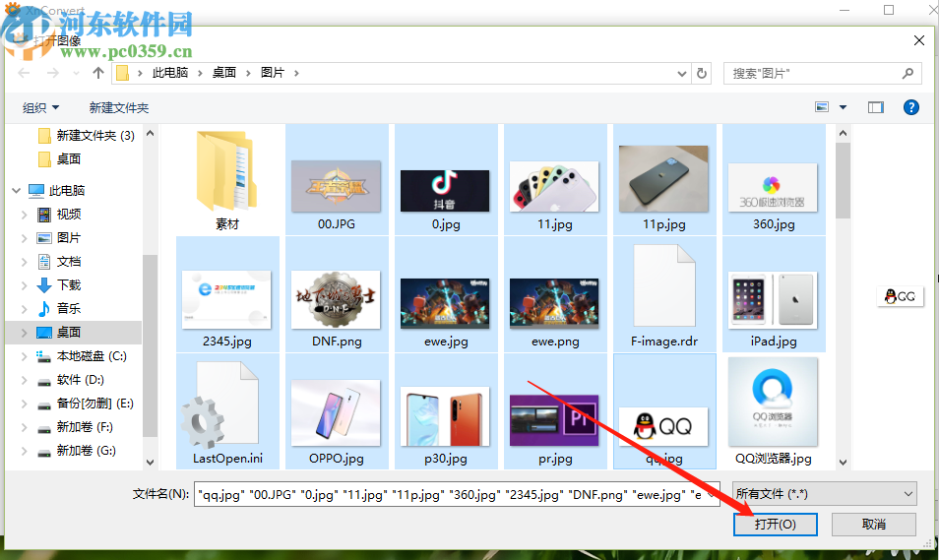Select 桌面 folder under quick access

click(x=59, y=158)
